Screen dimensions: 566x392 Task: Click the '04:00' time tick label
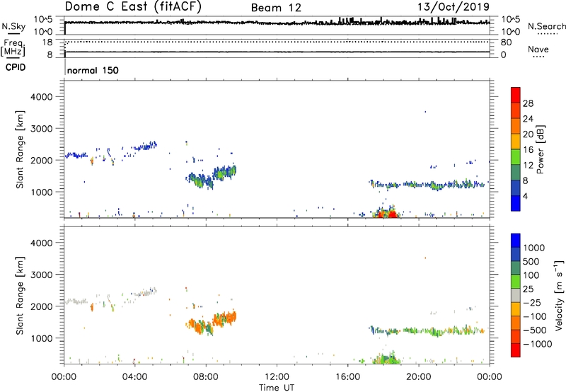pos(134,377)
